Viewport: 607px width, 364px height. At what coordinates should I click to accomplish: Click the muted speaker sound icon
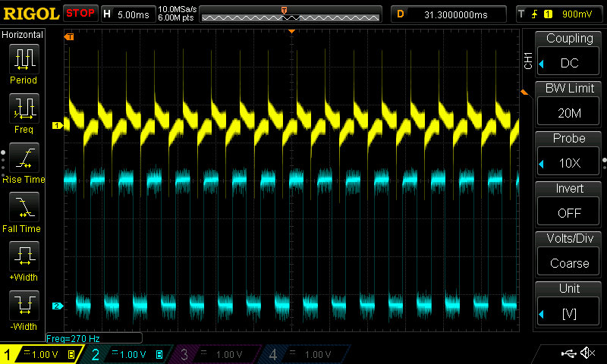point(587,353)
